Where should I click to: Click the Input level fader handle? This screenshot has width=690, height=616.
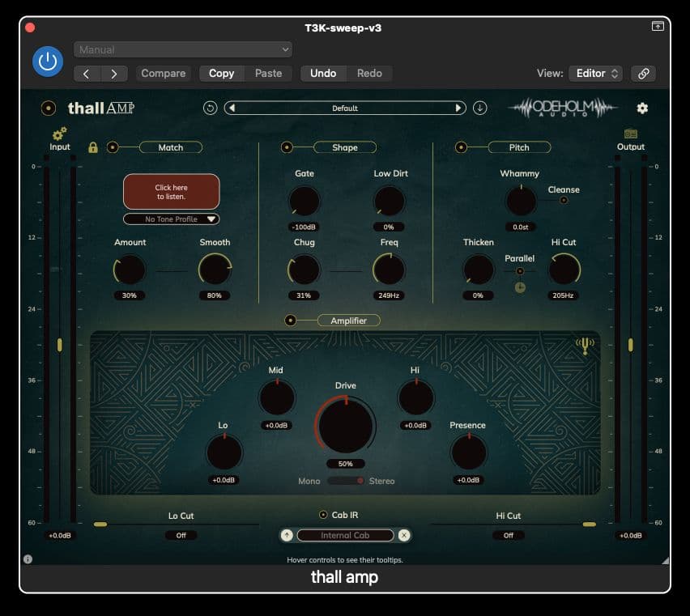pos(60,345)
